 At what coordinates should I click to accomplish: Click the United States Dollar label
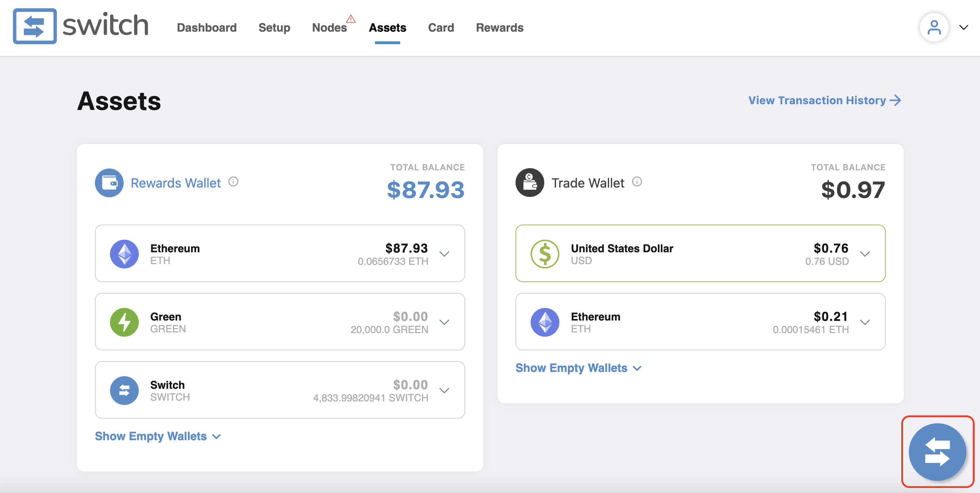622,248
